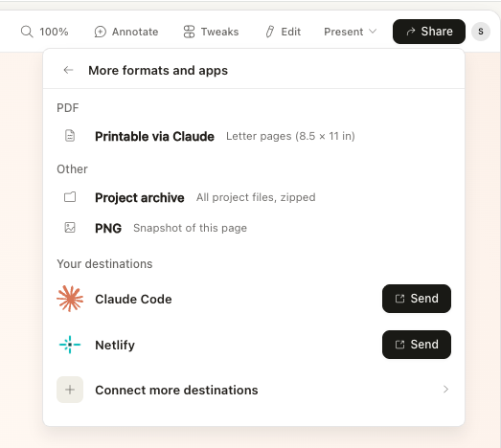Screen dimensions: 501x448
Task: Send to Claude Code
Action: [417, 299]
